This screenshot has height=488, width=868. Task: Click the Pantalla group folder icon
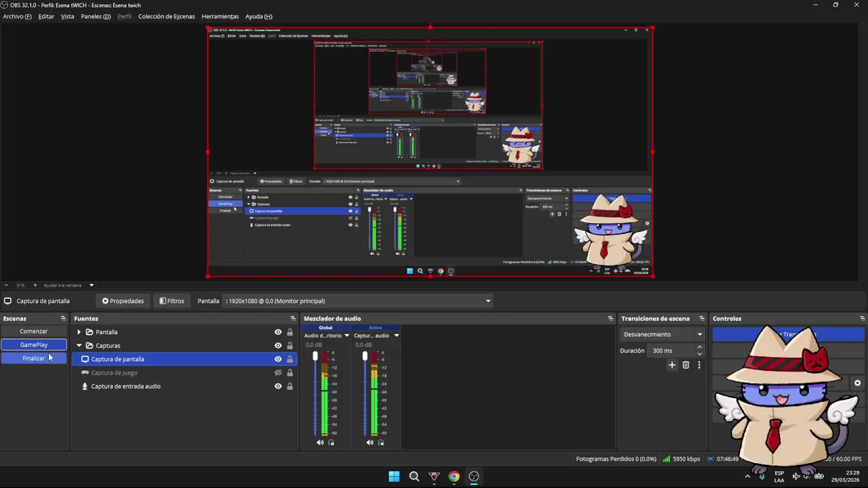pos(90,332)
